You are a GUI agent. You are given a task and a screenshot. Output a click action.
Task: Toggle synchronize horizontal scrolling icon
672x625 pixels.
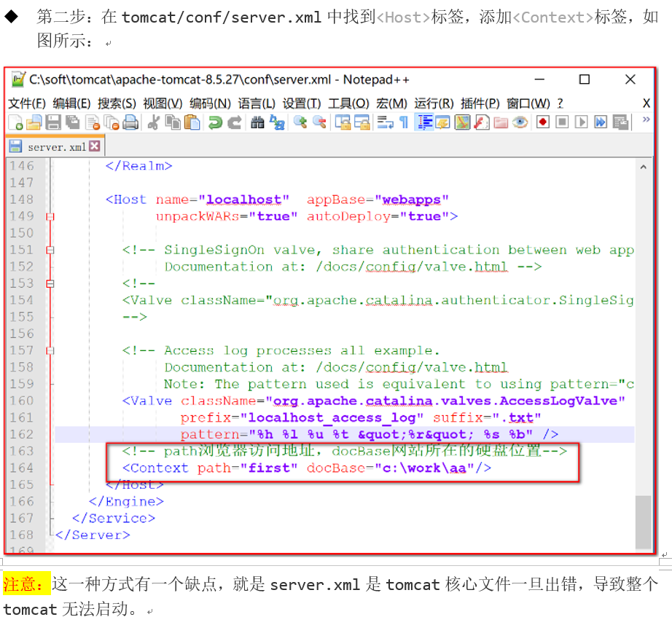click(362, 122)
